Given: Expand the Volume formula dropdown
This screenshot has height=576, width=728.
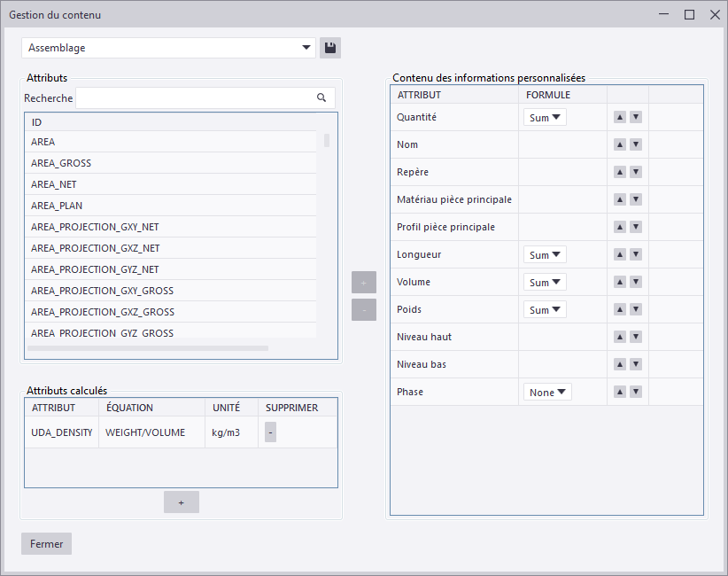Looking at the screenshot, I should (545, 282).
